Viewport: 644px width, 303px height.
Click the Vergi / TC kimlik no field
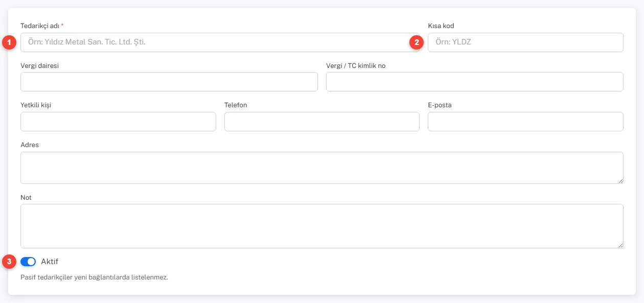pos(475,82)
